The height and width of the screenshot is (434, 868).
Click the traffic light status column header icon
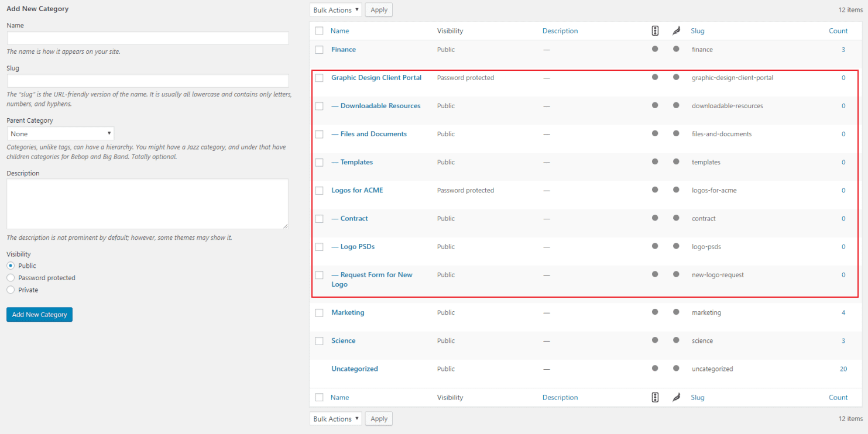click(x=655, y=30)
